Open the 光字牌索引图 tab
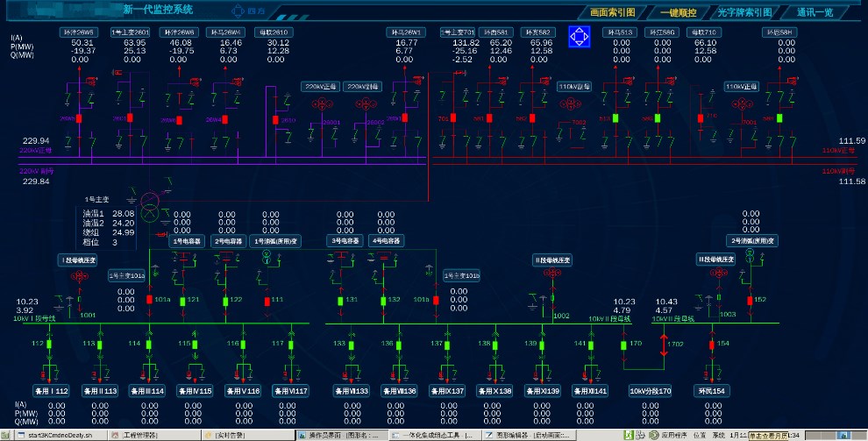Screen dimensions: 868x441 pyautogui.click(x=744, y=12)
